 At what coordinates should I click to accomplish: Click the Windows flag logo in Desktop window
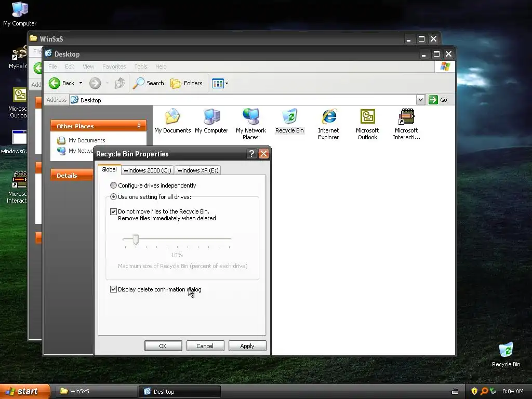coord(445,66)
